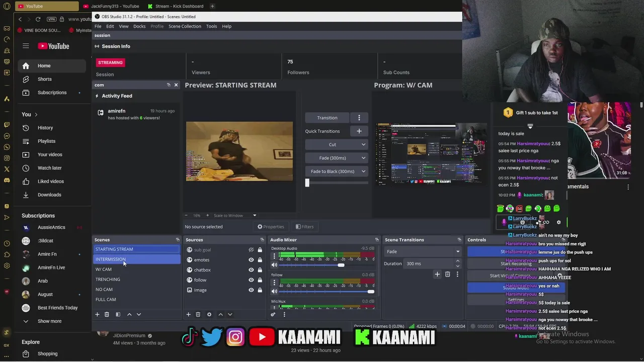Move source down in the Sources list
Screen dimensions: 644x362
coord(230,314)
